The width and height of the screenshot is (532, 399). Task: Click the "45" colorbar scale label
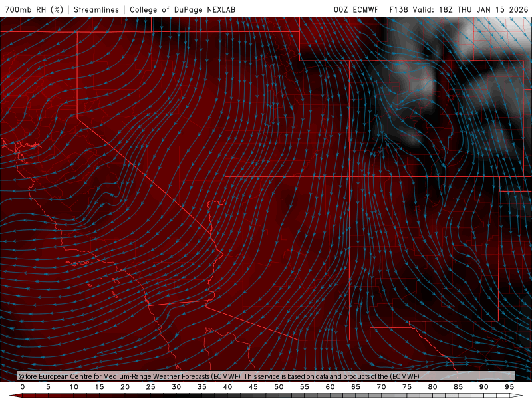tap(253, 387)
